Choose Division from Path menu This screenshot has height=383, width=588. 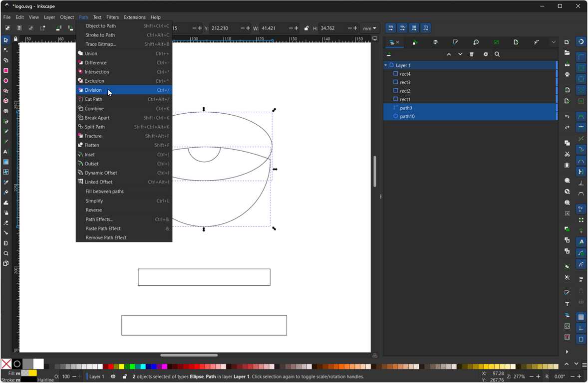124,90
